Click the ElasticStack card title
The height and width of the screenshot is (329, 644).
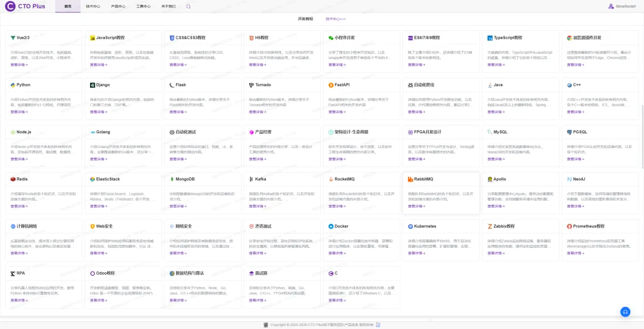108,179
